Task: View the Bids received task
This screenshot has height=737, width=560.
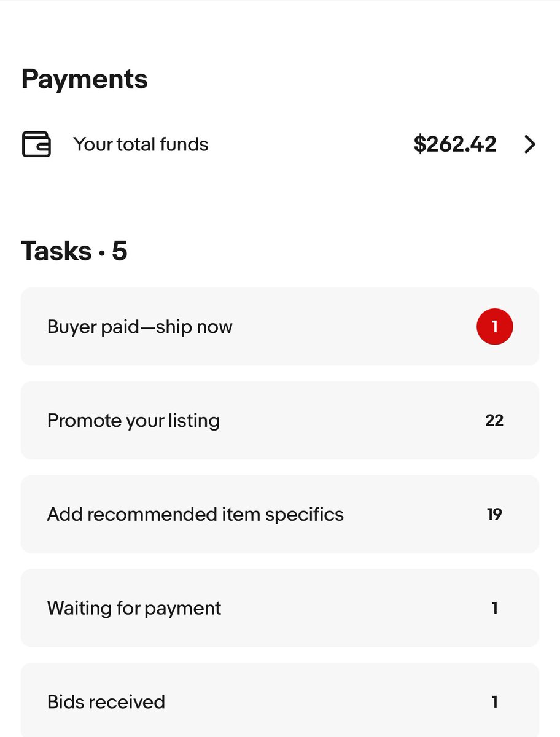Action: click(280, 700)
